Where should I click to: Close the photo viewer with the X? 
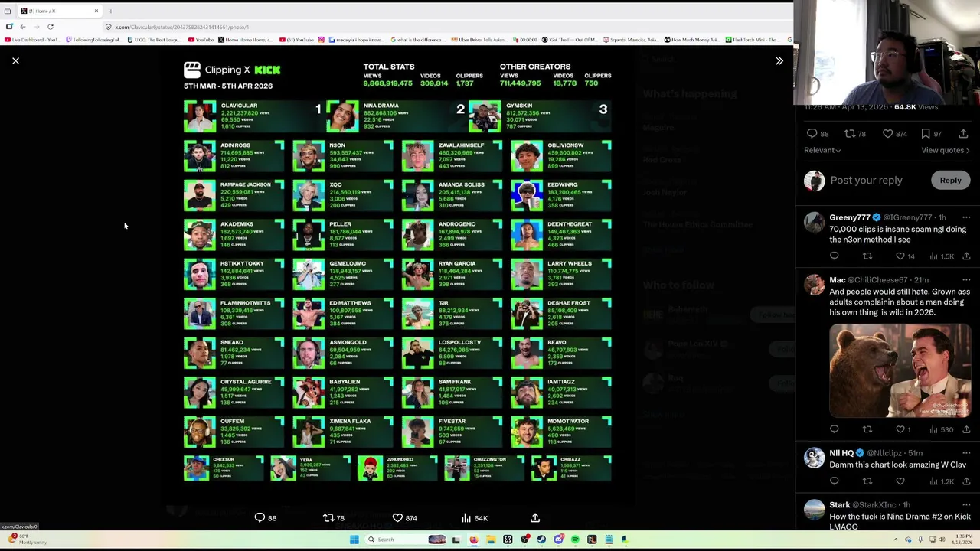[15, 60]
